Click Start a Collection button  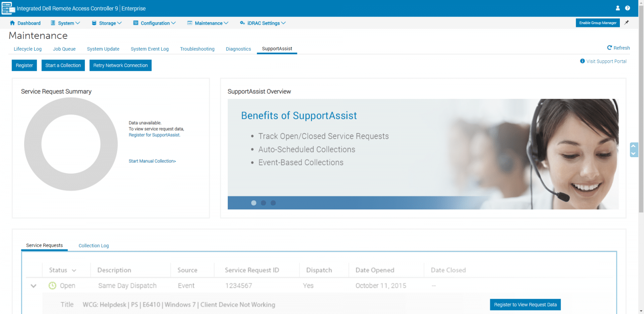point(63,65)
